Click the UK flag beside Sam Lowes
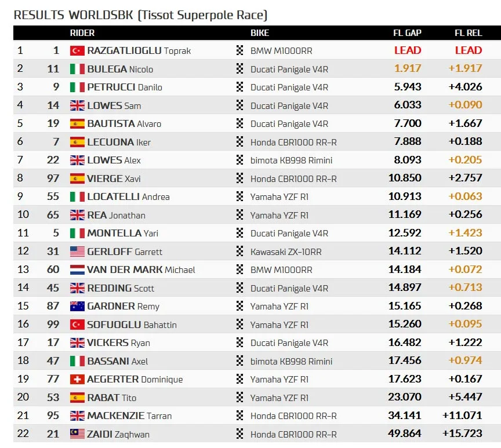 pos(77,105)
